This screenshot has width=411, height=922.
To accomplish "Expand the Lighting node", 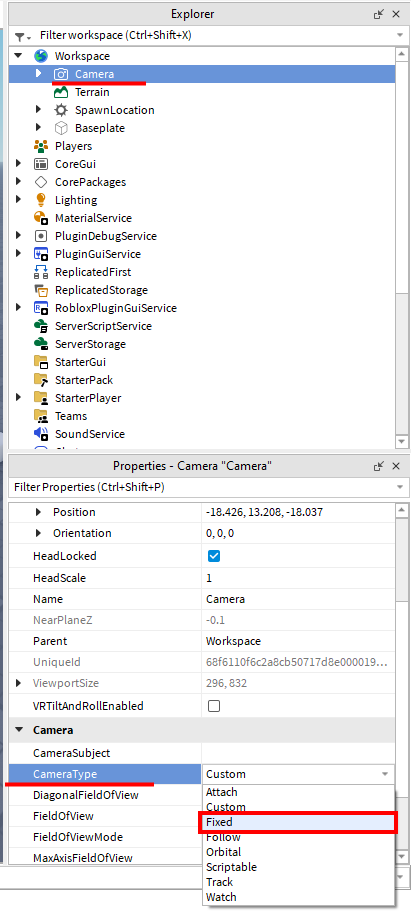I will (x=18, y=199).
